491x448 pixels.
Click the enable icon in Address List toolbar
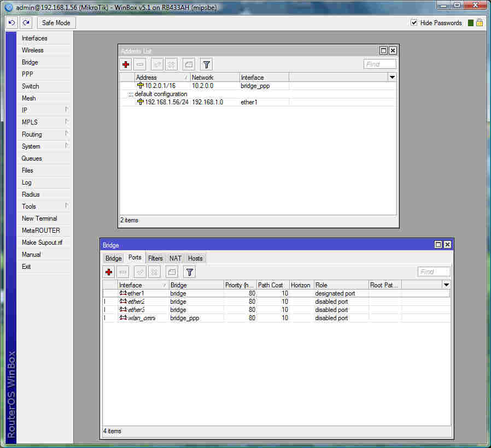point(157,64)
